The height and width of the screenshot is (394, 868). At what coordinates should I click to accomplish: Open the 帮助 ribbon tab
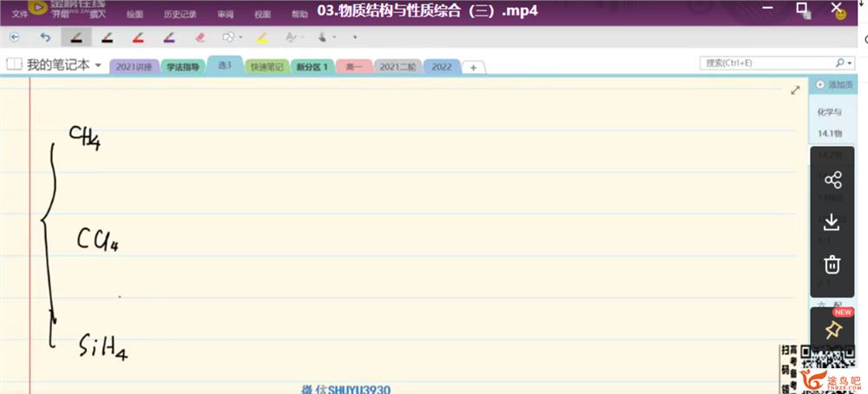point(299,15)
